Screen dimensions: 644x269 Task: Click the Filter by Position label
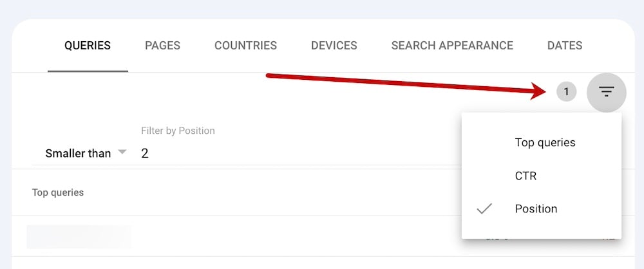178,131
